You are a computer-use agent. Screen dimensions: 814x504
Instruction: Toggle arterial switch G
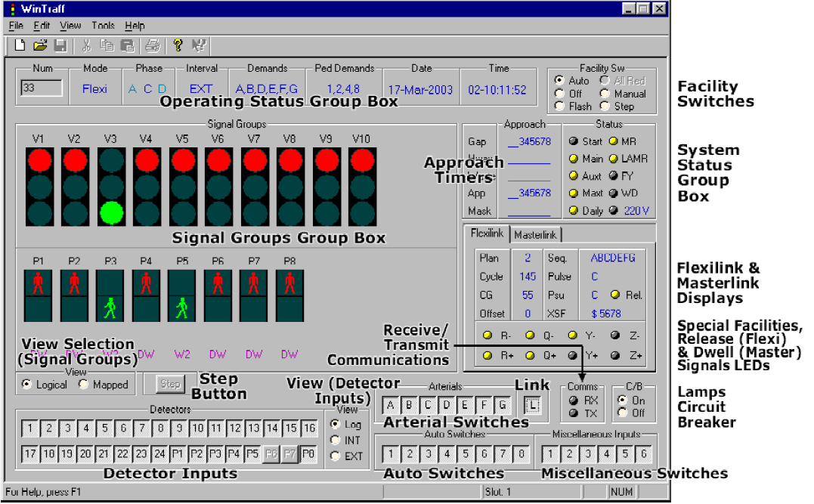pos(503,405)
